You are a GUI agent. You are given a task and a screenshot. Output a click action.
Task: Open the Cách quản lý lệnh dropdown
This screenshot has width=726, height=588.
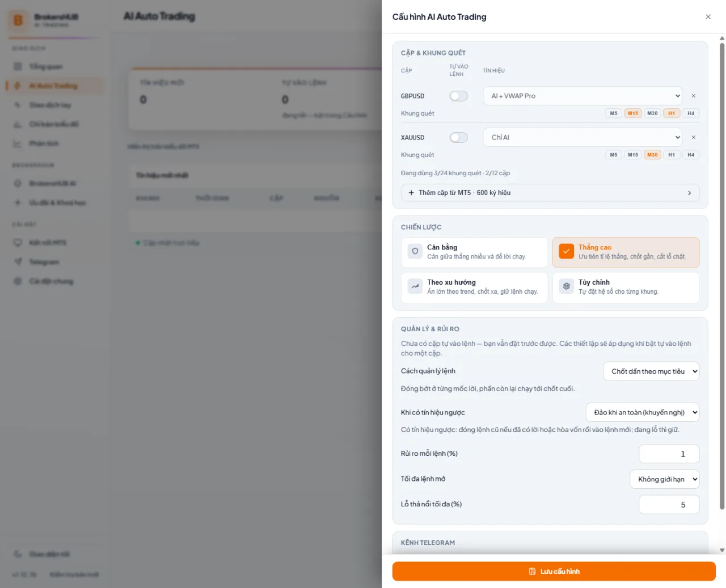point(651,371)
